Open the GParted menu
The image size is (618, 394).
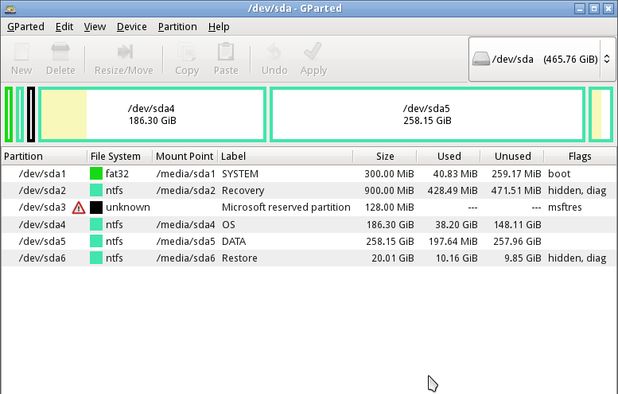26,27
